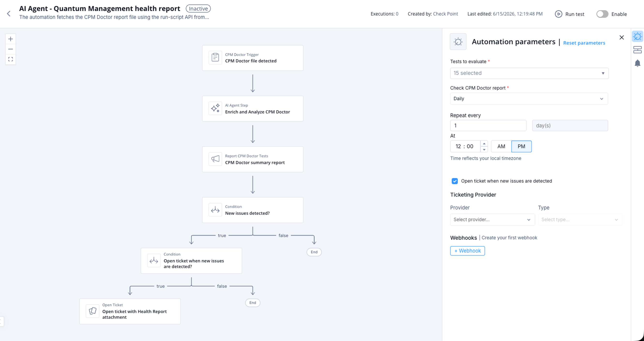Screen dimensions: 644x341
Task: Select AM for schedule time
Action: [501, 146]
